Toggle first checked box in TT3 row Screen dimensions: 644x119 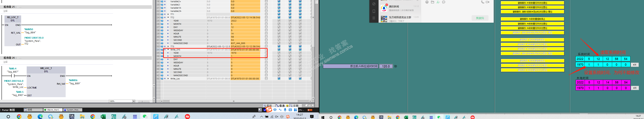279,46
